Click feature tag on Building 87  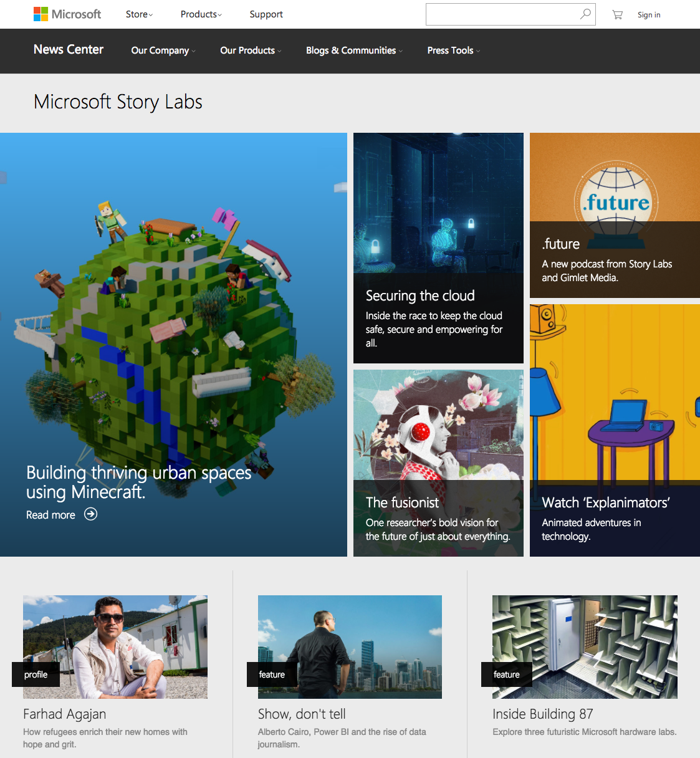tap(506, 674)
